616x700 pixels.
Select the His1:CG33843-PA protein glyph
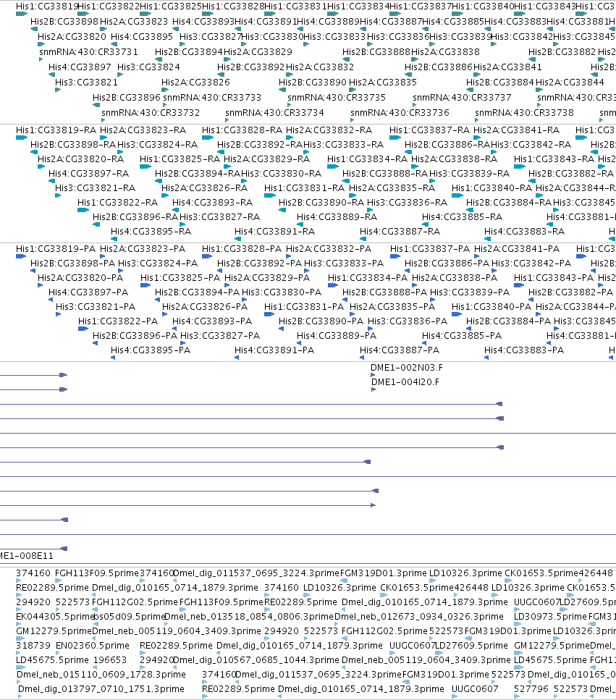(x=519, y=285)
